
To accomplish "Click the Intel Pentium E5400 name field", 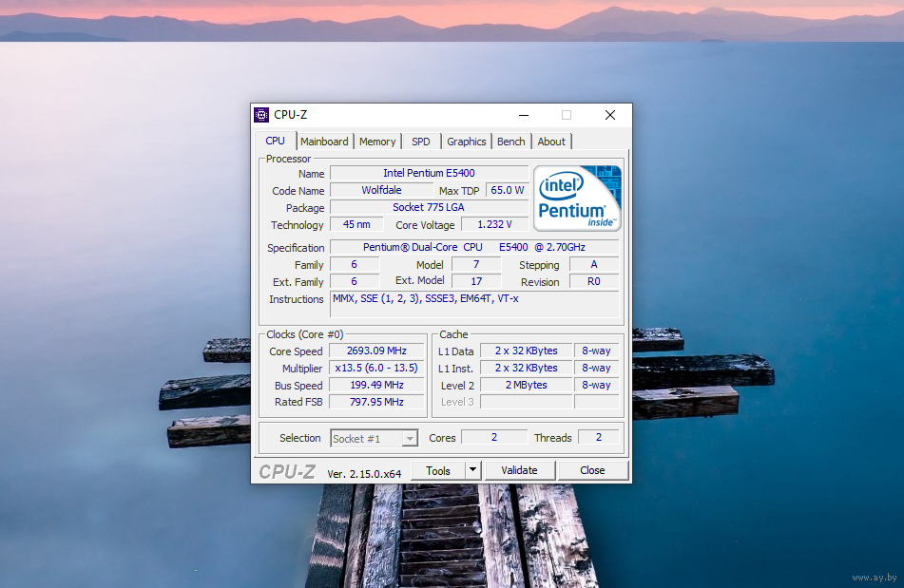I will coord(429,173).
